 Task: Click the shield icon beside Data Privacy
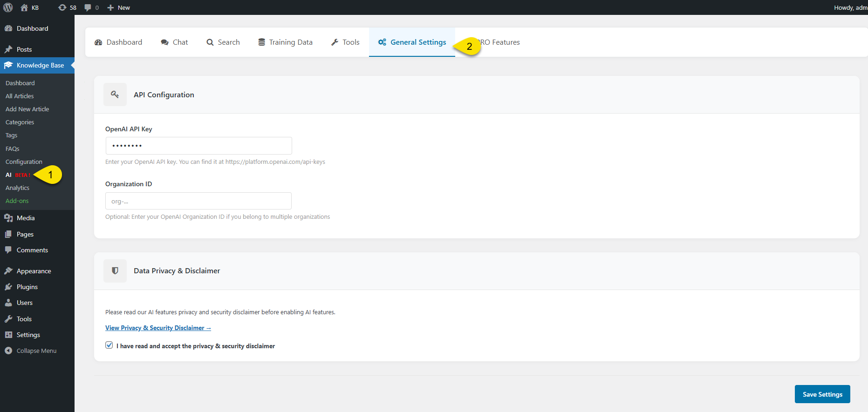(115, 271)
